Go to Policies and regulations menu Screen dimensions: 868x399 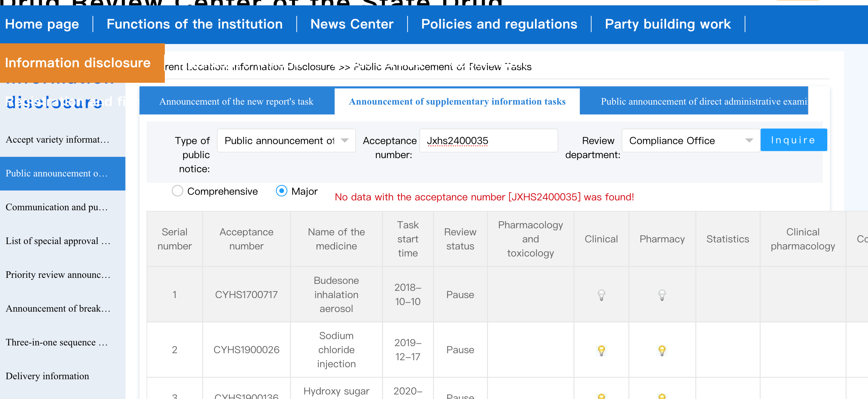tap(499, 24)
